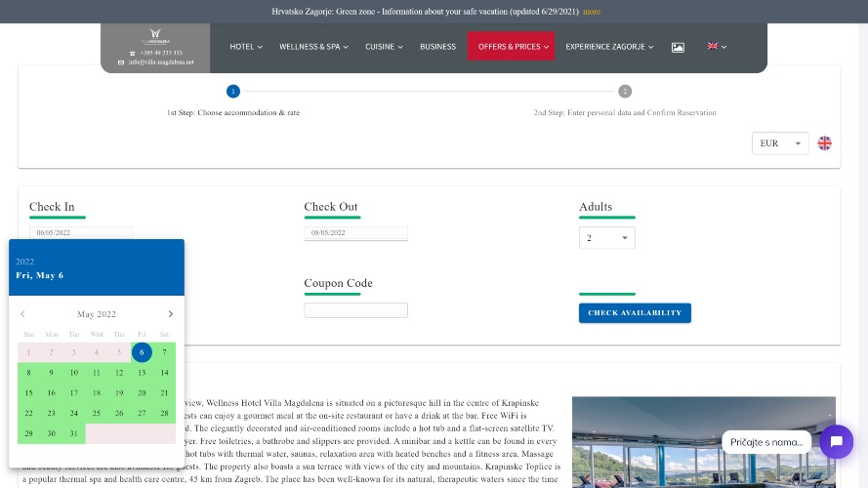Click '1st Step: Choose accommodation & rate' label

click(x=233, y=112)
